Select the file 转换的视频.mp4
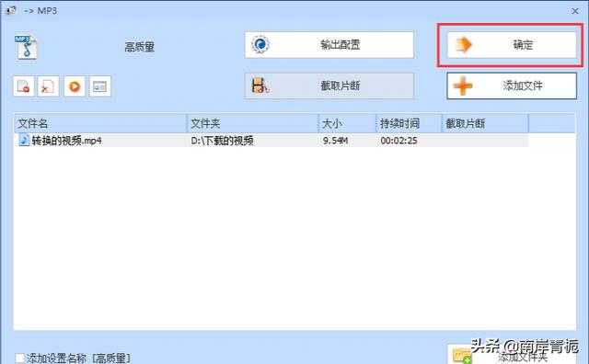The width and height of the screenshot is (589, 364). coord(66,141)
